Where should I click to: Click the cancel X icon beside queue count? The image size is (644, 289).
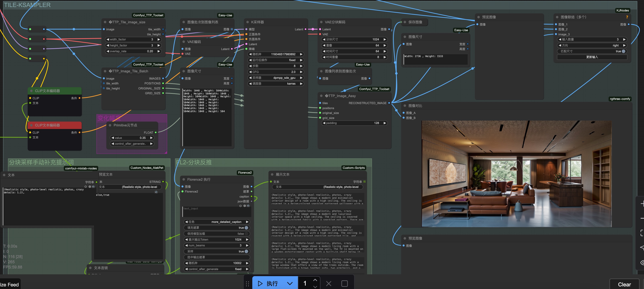click(328, 284)
